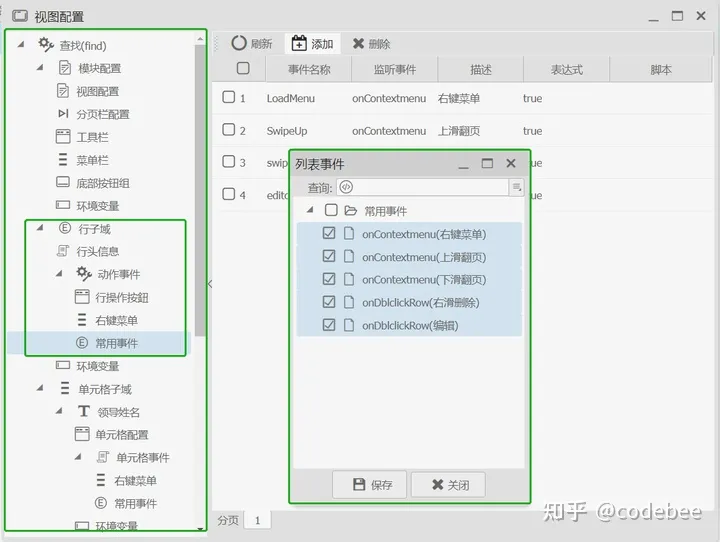Collapse the 常用事件 folder in dialog

point(310,210)
